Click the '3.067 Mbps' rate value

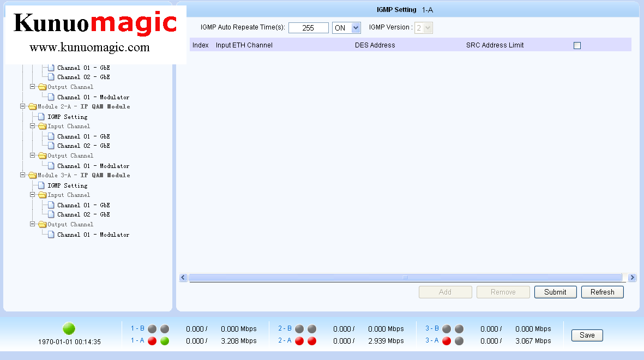click(x=533, y=341)
